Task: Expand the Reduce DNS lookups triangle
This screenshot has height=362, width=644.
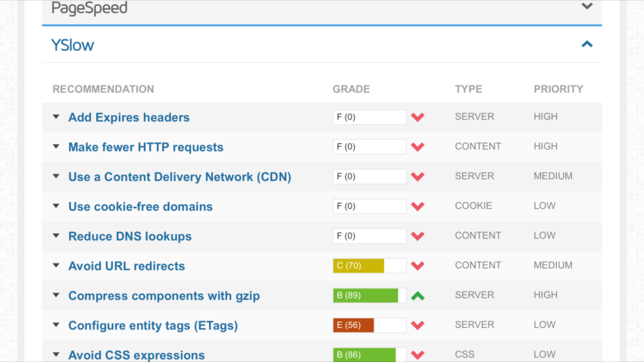Action: [x=56, y=236]
